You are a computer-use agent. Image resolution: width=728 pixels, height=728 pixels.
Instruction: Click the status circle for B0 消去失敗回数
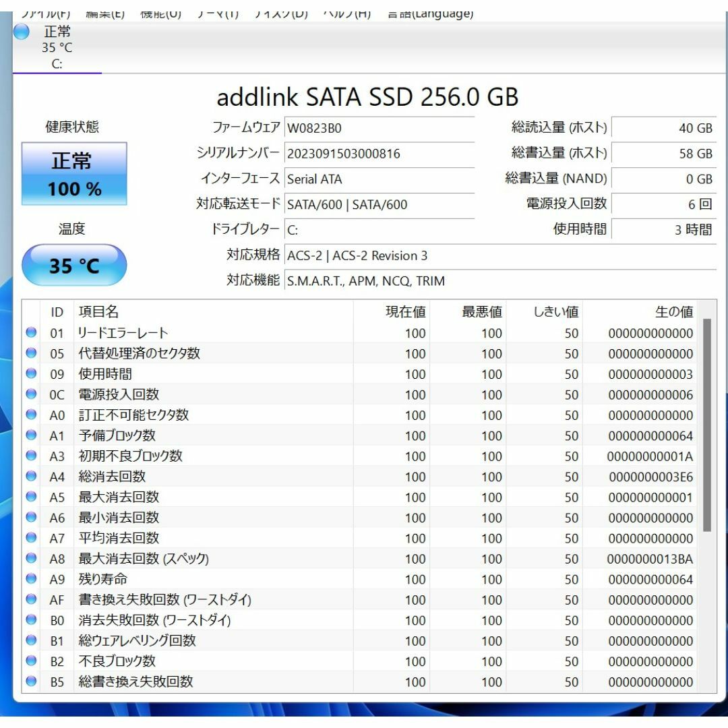[31, 619]
